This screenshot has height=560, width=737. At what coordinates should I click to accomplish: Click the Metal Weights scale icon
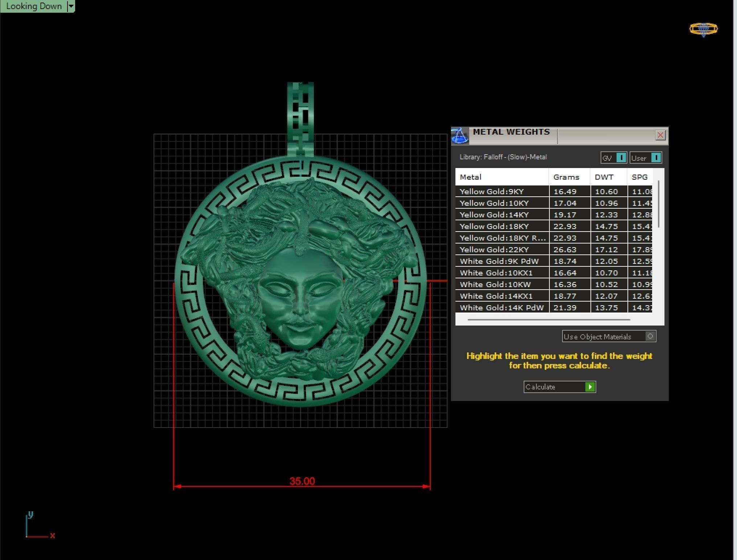tap(459, 136)
